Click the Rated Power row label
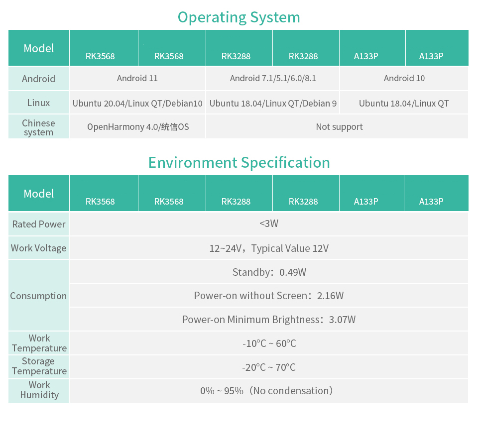478x448 pixels. tap(38, 224)
